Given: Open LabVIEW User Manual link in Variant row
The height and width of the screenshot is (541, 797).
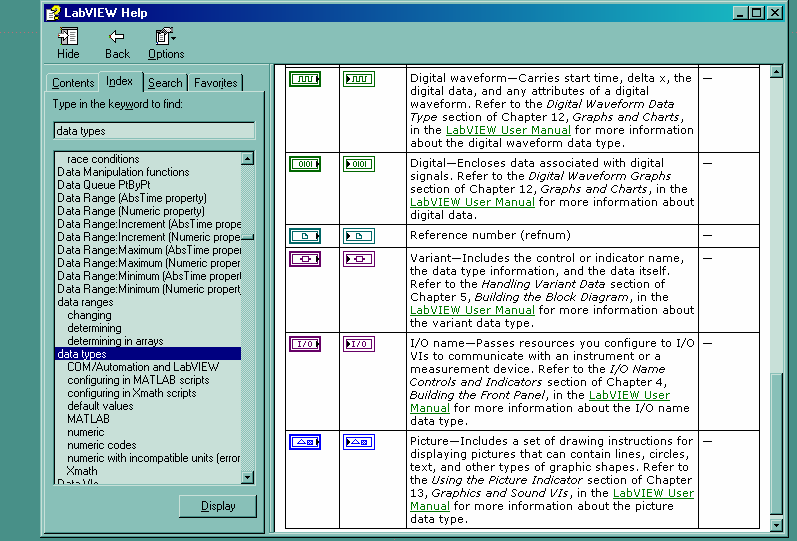Looking at the screenshot, I should [472, 310].
